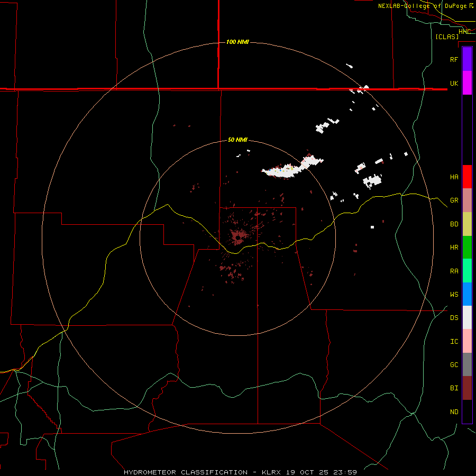Click the Hydrometeor Classification KLRX title text

click(240, 472)
